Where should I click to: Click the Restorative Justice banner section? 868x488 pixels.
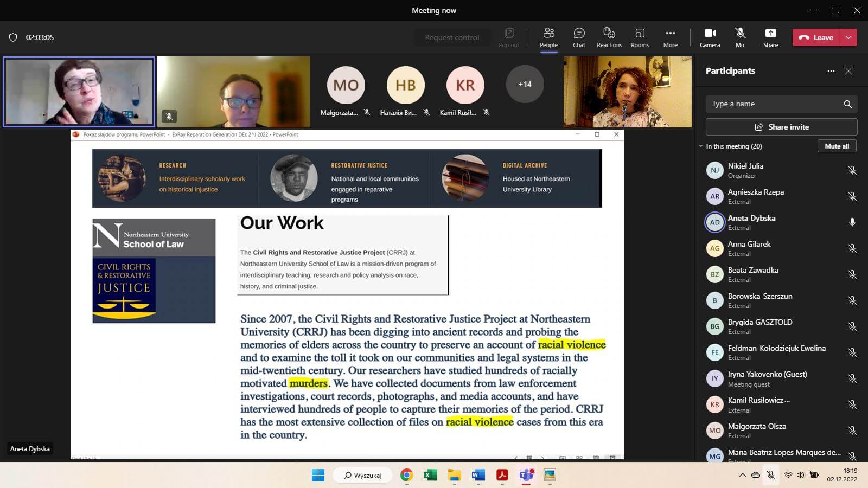[x=344, y=178]
